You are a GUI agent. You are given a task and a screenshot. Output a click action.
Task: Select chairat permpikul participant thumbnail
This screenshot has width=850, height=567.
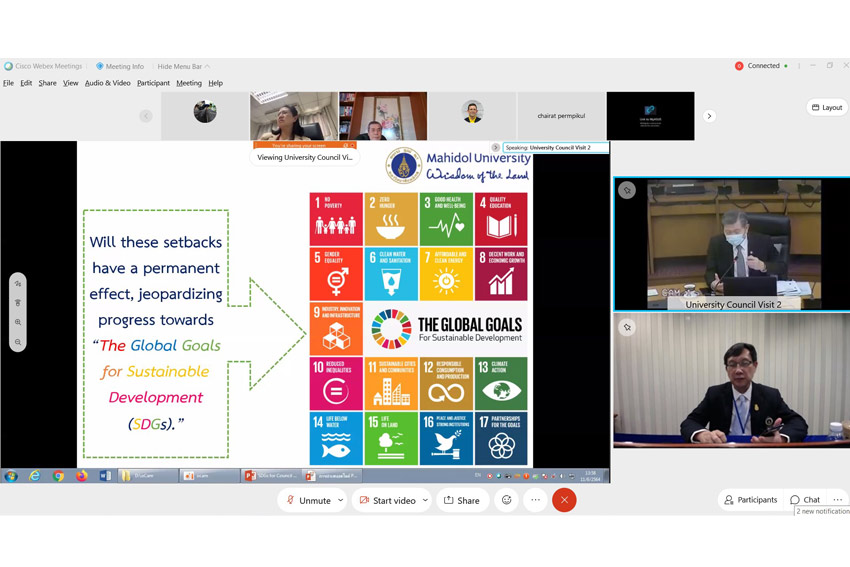[x=561, y=116]
